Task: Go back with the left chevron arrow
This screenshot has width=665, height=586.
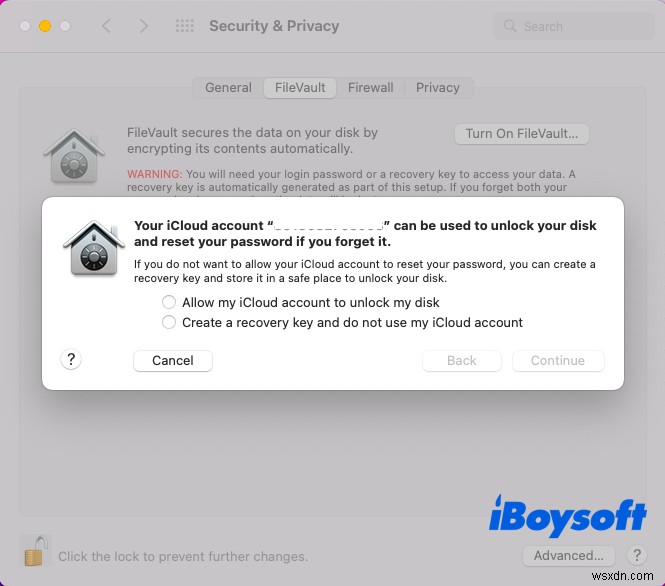Action: (x=107, y=26)
